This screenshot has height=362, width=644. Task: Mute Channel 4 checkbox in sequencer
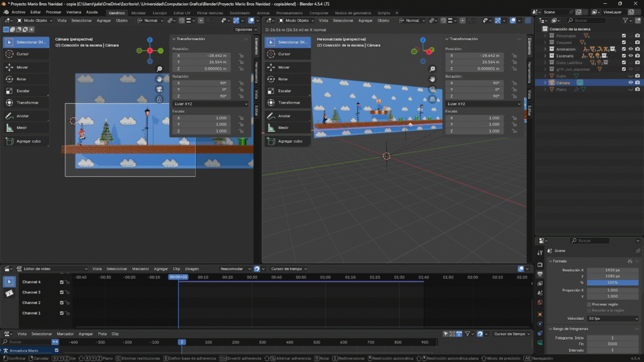62,282
